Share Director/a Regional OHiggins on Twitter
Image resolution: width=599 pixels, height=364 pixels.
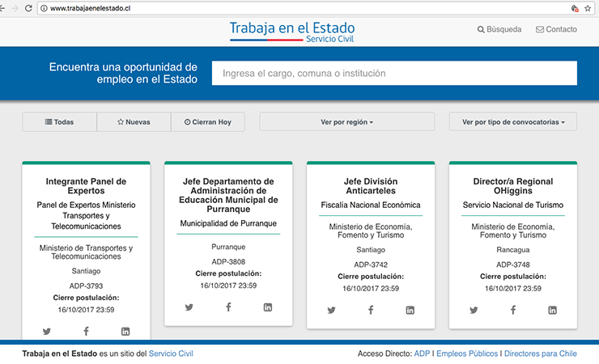click(474, 310)
